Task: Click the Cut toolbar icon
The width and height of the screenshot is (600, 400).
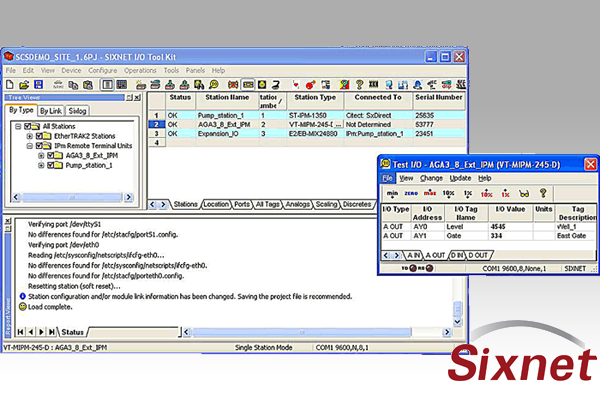Action: click(x=58, y=85)
